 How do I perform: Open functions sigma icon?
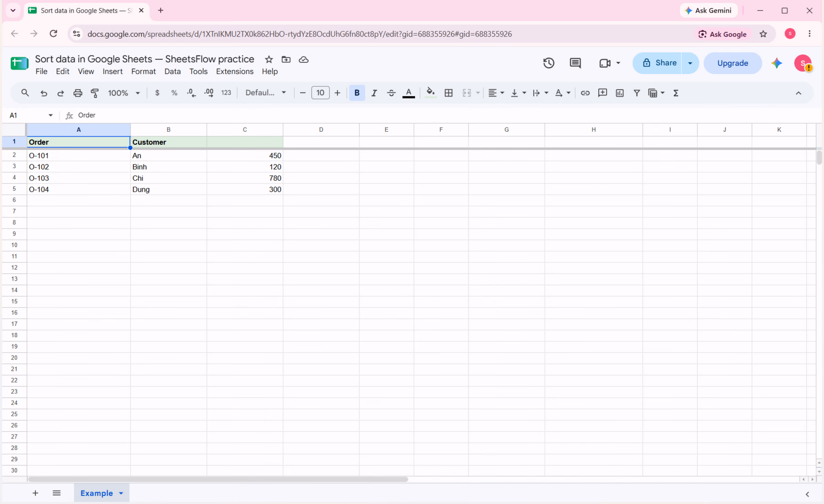point(676,93)
